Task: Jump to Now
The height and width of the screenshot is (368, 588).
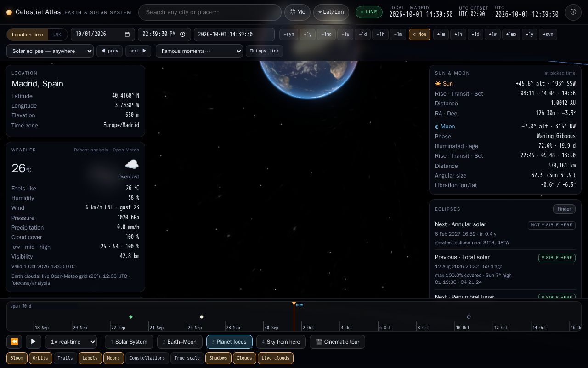Action: coord(419,34)
